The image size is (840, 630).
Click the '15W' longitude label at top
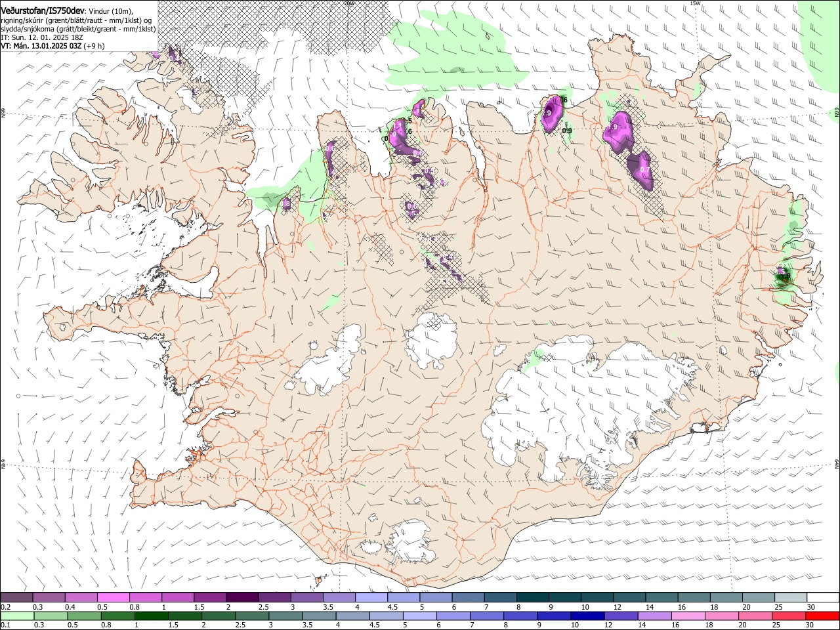point(696,3)
